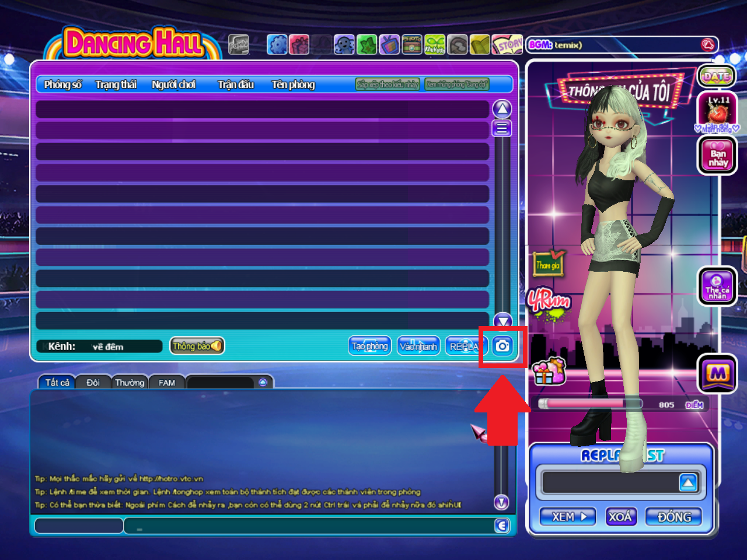This screenshot has width=747, height=560.
Task: Open the yellow book toolbar icon
Action: point(480,44)
